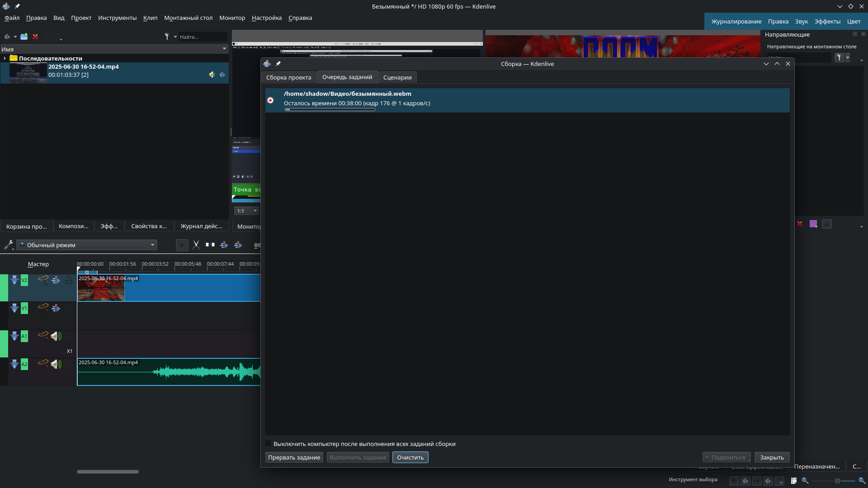Click zoom-in magnifier at bottom right
Image resolution: width=868 pixels, height=488 pixels.
point(862,481)
